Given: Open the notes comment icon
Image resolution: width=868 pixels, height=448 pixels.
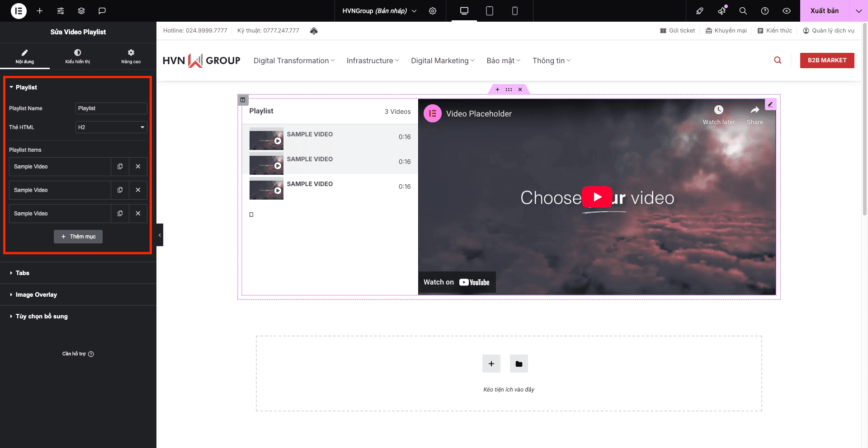Looking at the screenshot, I should coord(102,11).
